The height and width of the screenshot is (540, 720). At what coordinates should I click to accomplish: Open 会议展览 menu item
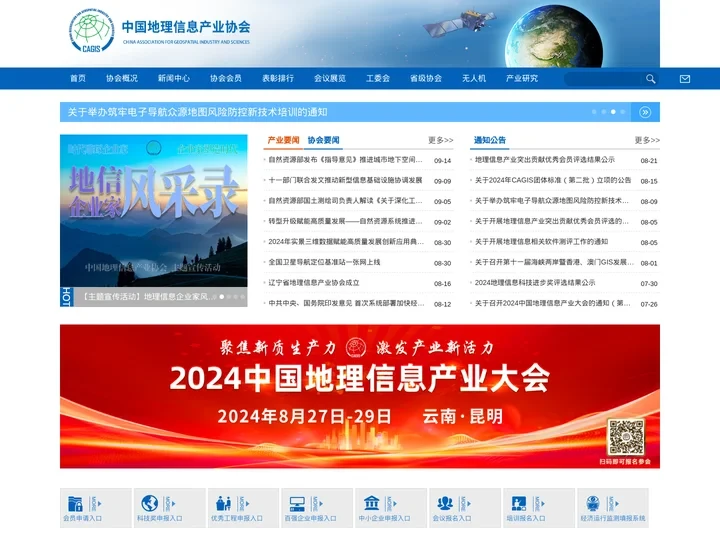(x=330, y=79)
